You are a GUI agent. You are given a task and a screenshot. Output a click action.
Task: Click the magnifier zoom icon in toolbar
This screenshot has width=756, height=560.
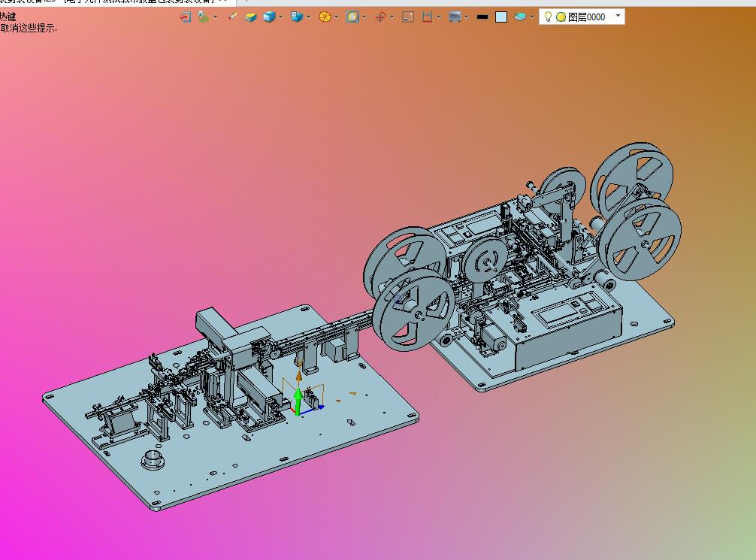click(x=352, y=17)
